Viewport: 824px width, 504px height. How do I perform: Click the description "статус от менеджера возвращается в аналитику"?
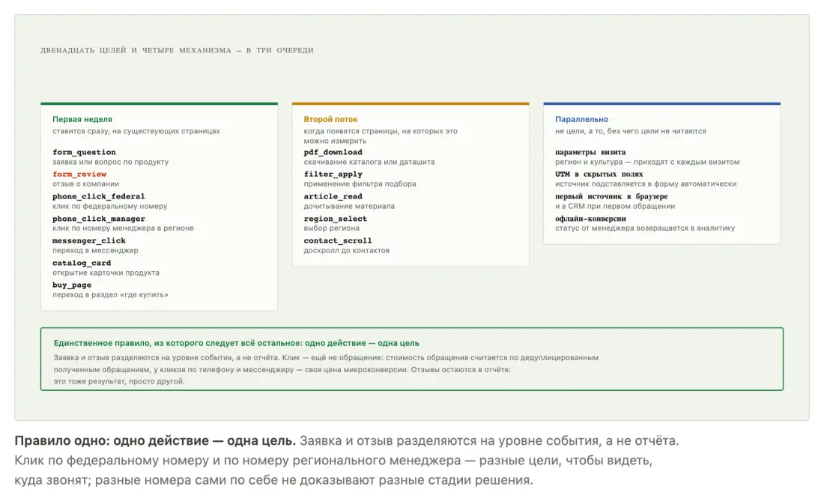645,228
